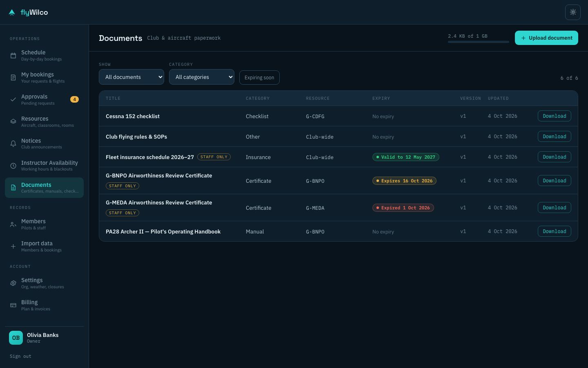588x368 pixels.
Task: Click the storage usage progress bar
Action: coord(479,42)
